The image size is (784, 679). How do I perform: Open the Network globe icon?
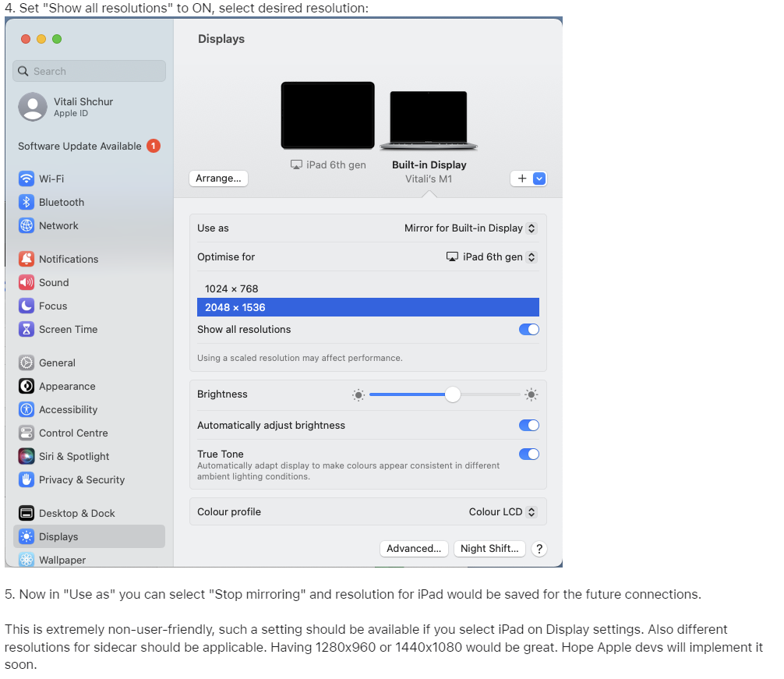coord(26,225)
